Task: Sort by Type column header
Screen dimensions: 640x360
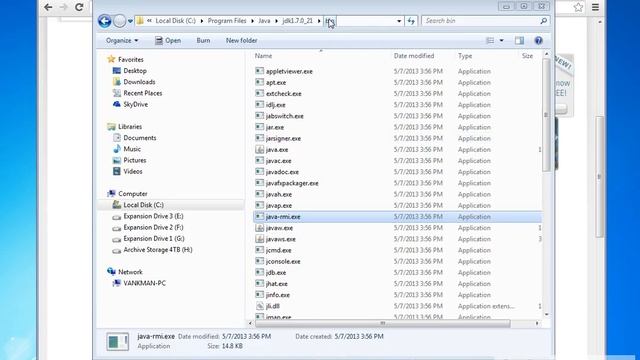Action: point(465,56)
